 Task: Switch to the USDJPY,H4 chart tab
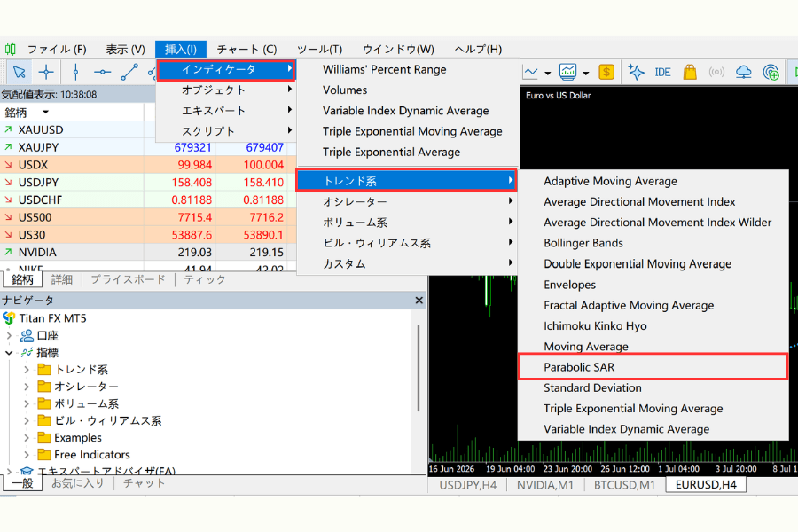pyautogui.click(x=467, y=485)
